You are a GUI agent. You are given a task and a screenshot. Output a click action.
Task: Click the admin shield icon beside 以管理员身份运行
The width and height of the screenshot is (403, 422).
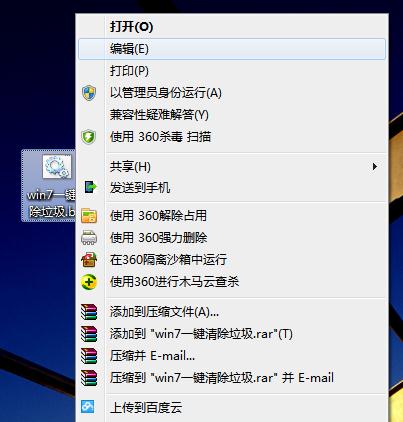point(89,93)
